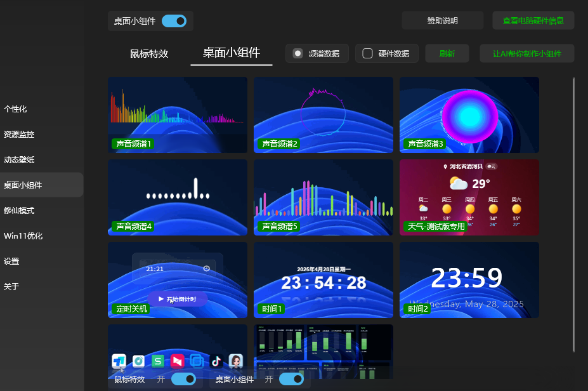
Task: Select the 声音频谱2 widget thumbnail
Action: pyautogui.click(x=323, y=115)
